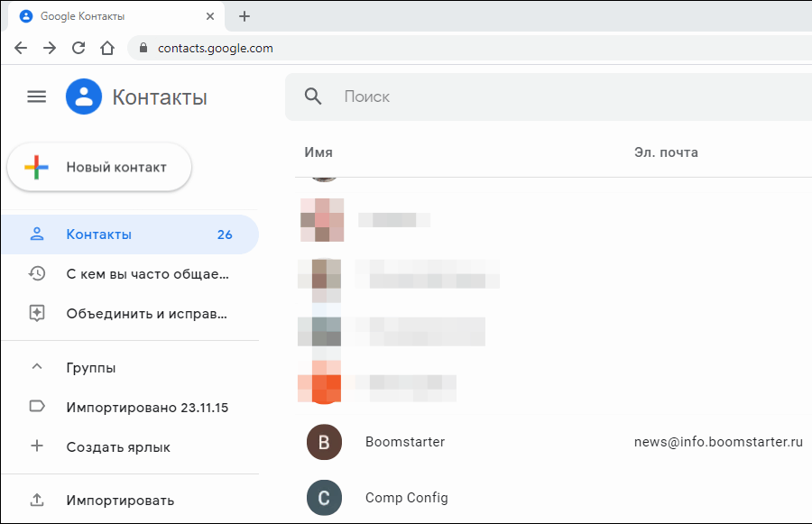
Task: Select Контакты in the sidebar
Action: tap(99, 234)
